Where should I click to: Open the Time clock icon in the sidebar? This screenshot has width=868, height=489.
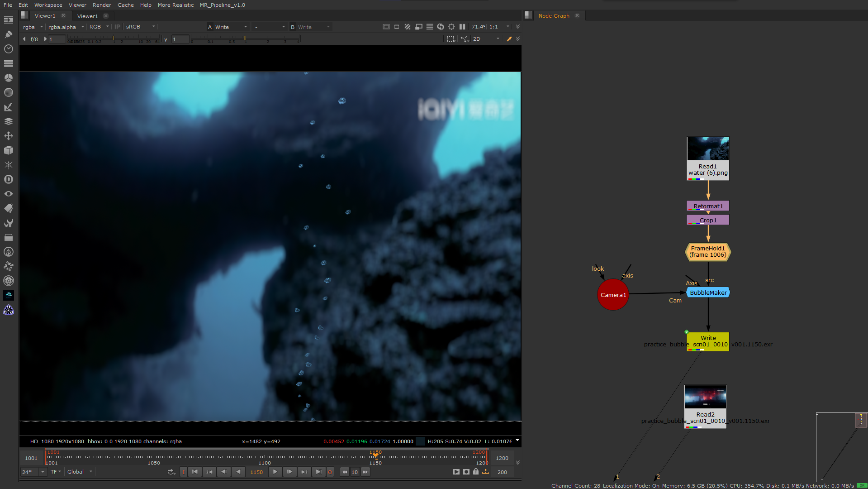point(9,49)
